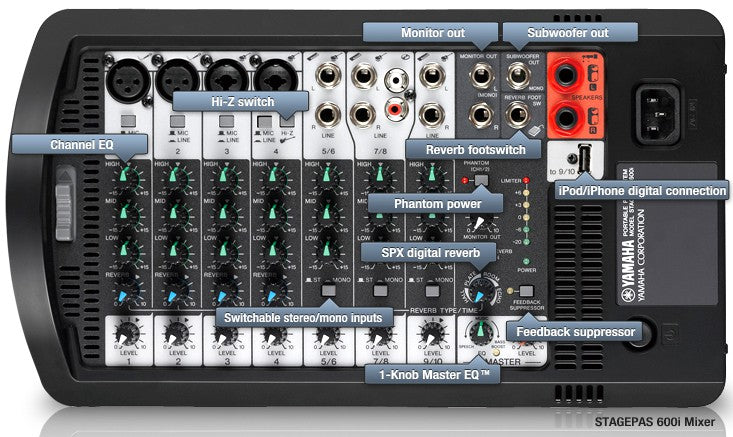Toggle the Feedback Suppressor switch
This screenshot has height=437, width=733.
pos(526,291)
